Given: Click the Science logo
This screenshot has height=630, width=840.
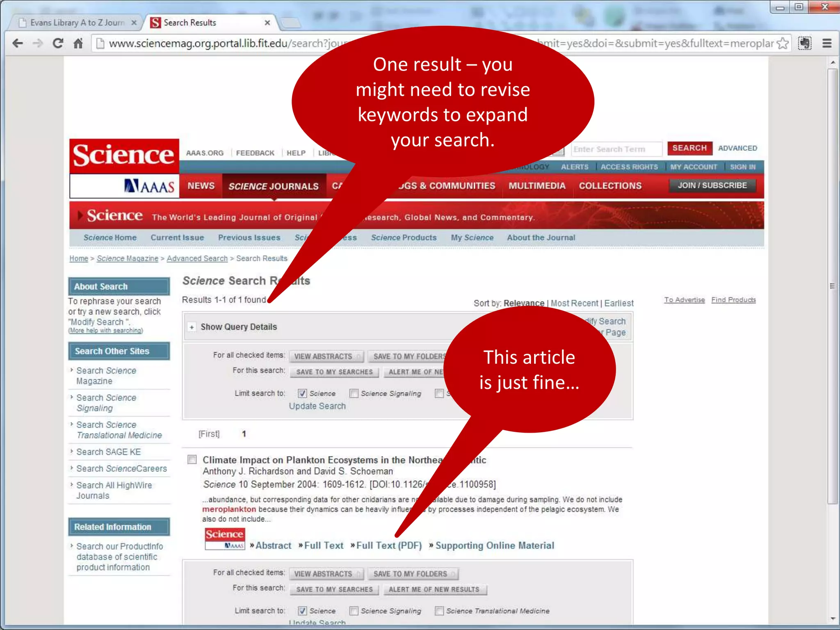Looking at the screenshot, I should point(124,156).
